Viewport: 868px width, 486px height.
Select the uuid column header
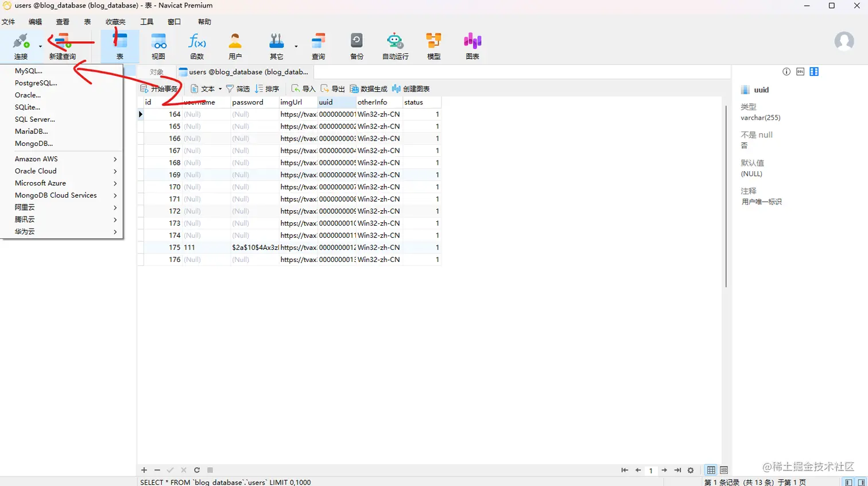336,102
